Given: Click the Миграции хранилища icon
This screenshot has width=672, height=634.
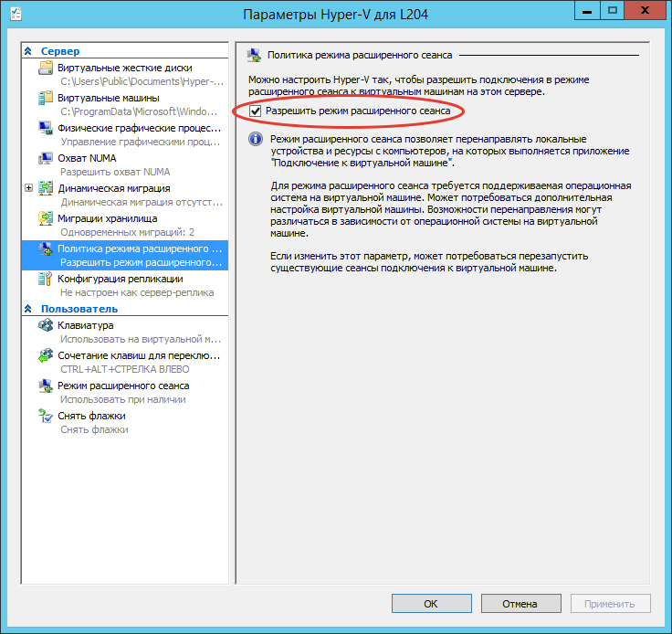Looking at the screenshot, I should tap(46, 218).
